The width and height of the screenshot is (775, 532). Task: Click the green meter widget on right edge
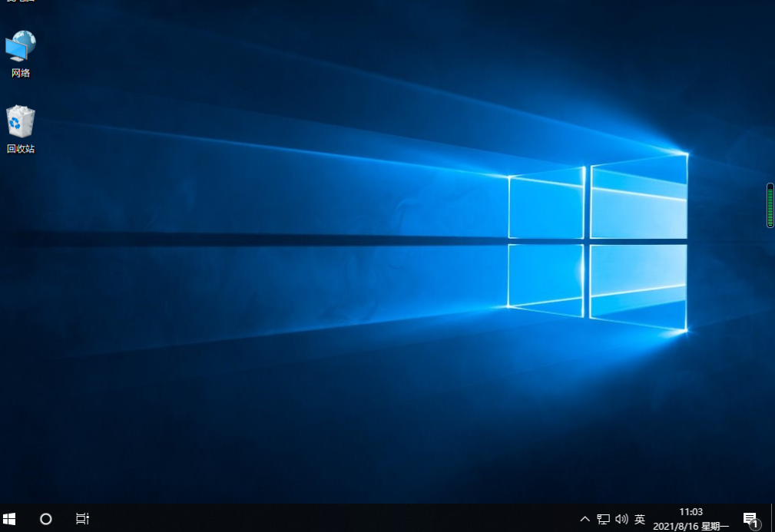tap(770, 205)
